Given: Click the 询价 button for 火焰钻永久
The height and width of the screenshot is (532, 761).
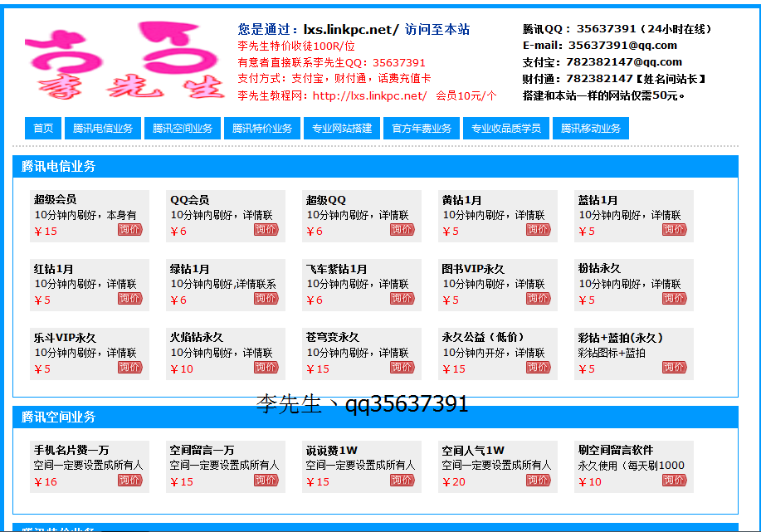Looking at the screenshot, I should click(x=266, y=368).
